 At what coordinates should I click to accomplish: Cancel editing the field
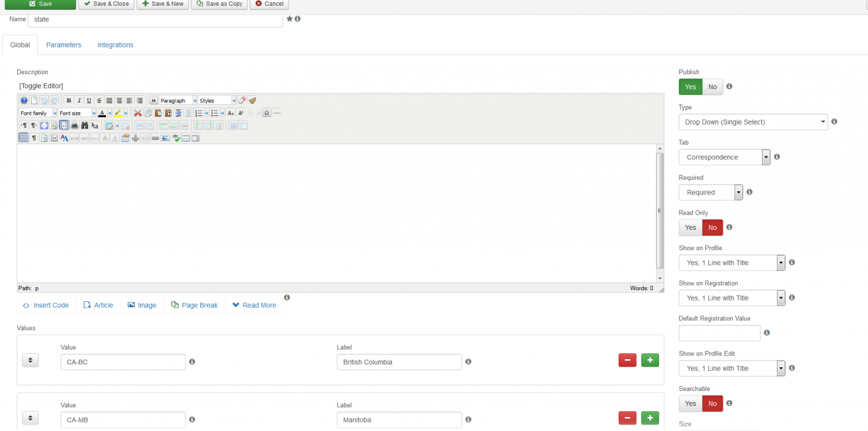click(270, 4)
